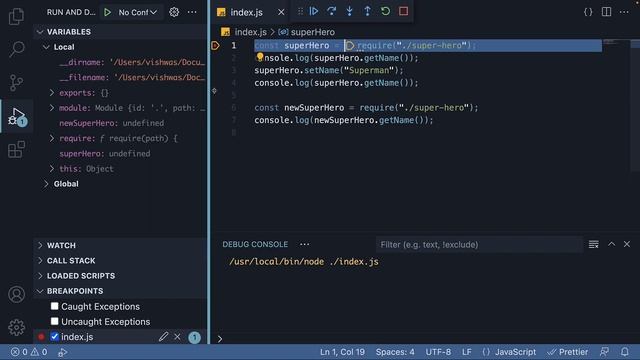Click the curly braces icon in editor title
Viewport: 640px width, 360px height.
tap(588, 12)
